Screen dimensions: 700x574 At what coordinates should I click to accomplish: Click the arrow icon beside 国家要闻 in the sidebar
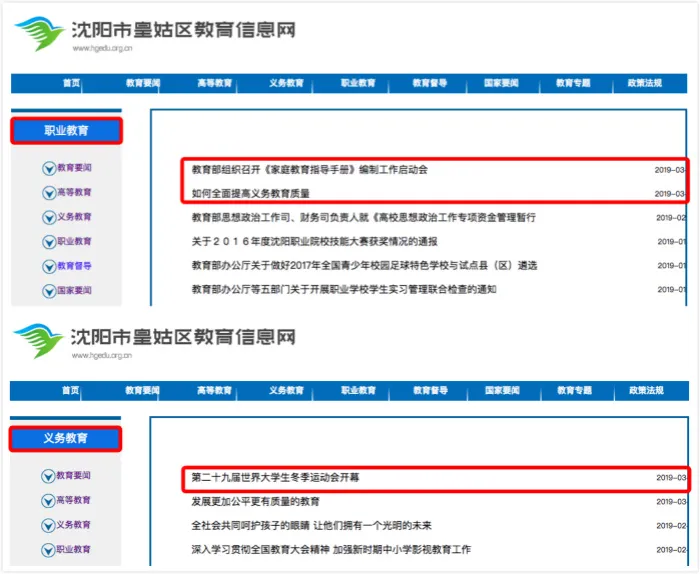tap(48, 291)
